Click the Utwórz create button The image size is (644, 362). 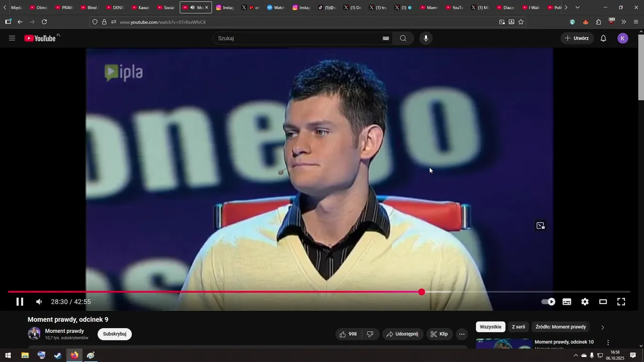pos(577,38)
